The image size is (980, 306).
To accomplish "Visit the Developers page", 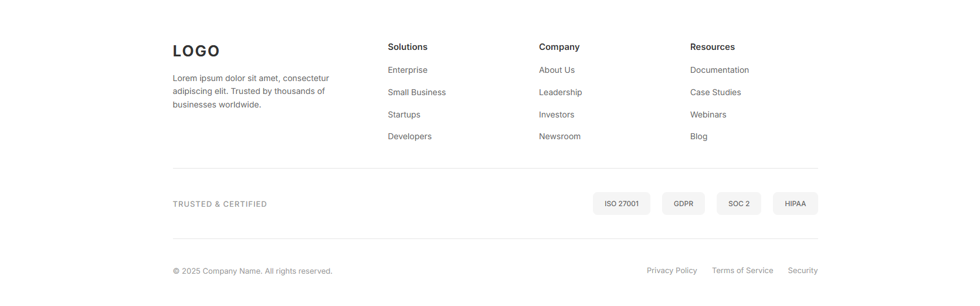I will tap(409, 136).
